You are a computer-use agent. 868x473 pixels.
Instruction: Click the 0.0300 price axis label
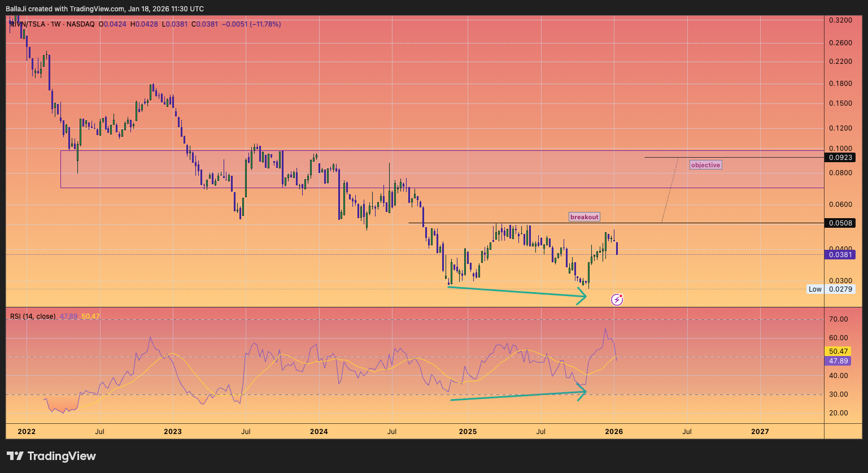pos(840,280)
